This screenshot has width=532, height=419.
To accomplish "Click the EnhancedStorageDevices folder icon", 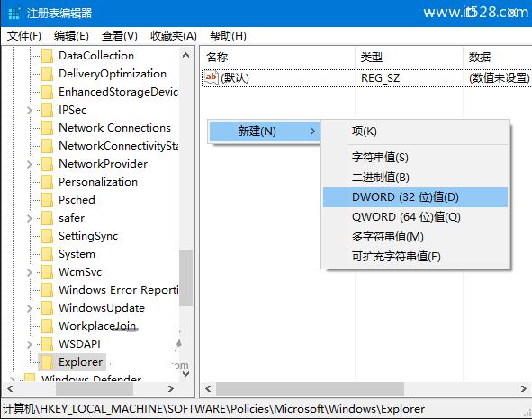I will [x=47, y=92].
